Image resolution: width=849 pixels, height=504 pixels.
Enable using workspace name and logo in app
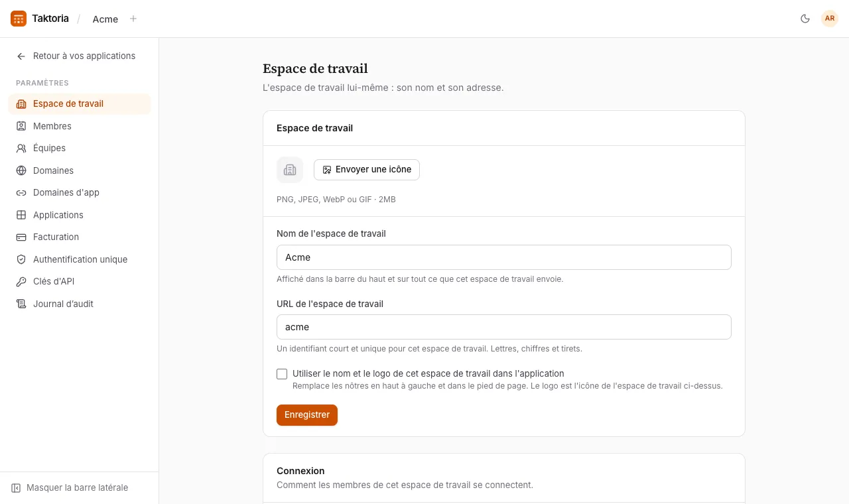pos(282,374)
